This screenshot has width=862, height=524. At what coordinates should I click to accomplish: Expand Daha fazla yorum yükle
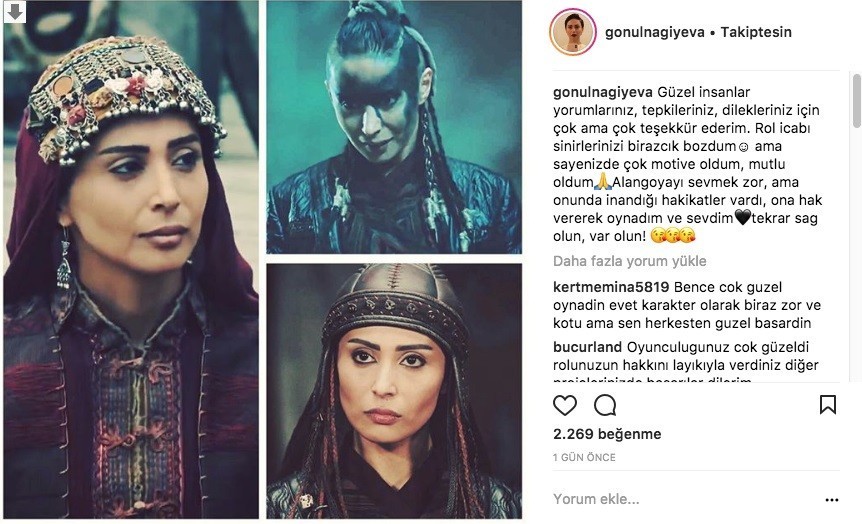(x=629, y=261)
